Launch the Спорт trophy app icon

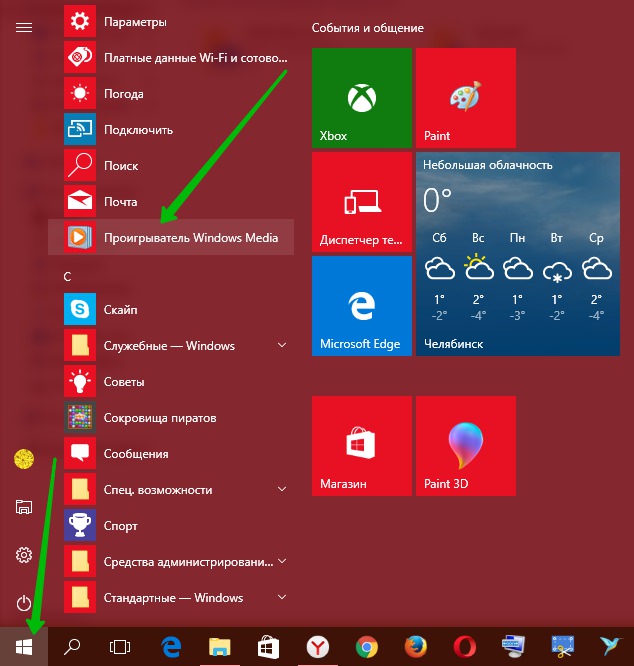pyautogui.click(x=80, y=525)
